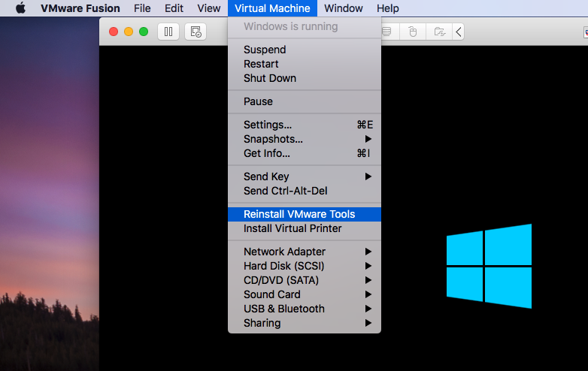The height and width of the screenshot is (371, 588).
Task: Minimize the VM window with yellow button
Action: [x=129, y=32]
